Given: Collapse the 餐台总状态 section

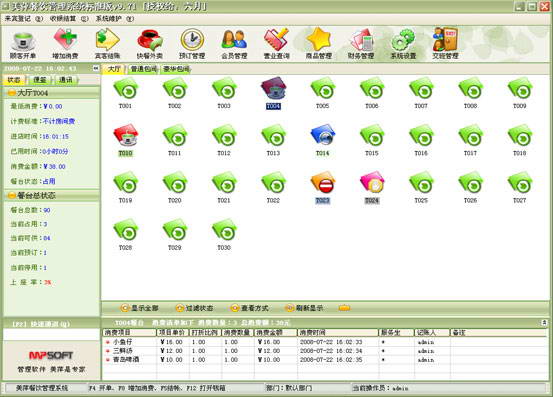Looking at the screenshot, I should (x=12, y=195).
